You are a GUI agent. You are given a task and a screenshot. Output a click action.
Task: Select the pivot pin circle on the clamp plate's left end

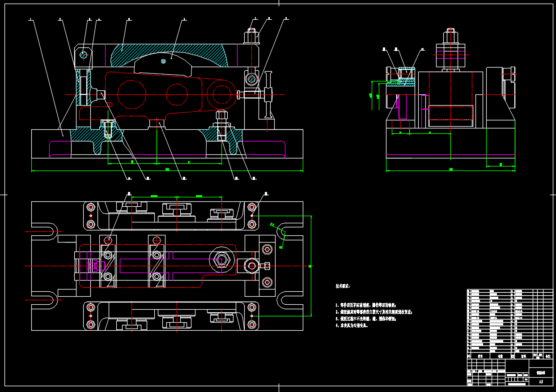(x=84, y=55)
